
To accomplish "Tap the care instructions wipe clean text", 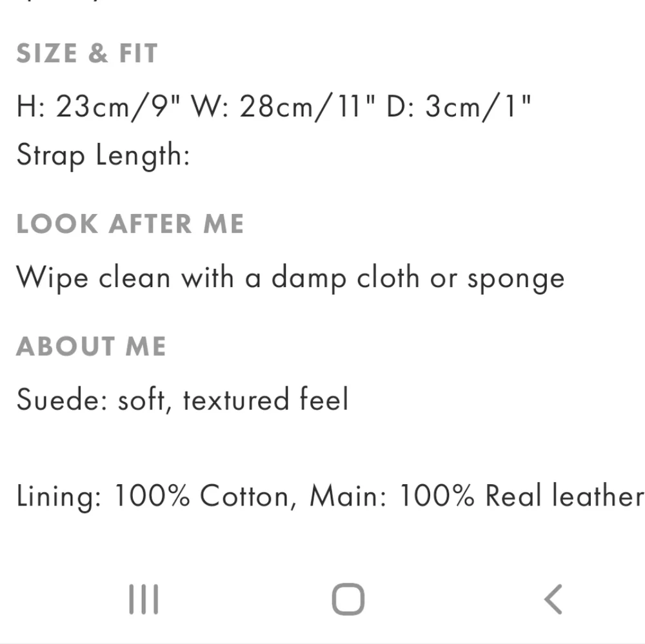I will point(290,277).
